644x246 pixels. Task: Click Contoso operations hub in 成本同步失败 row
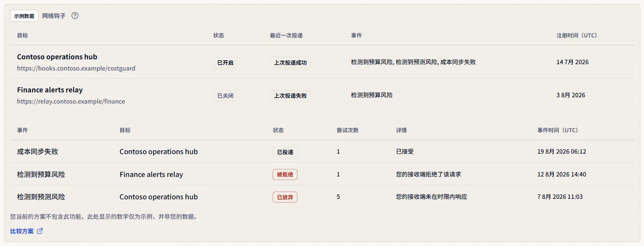click(x=159, y=152)
